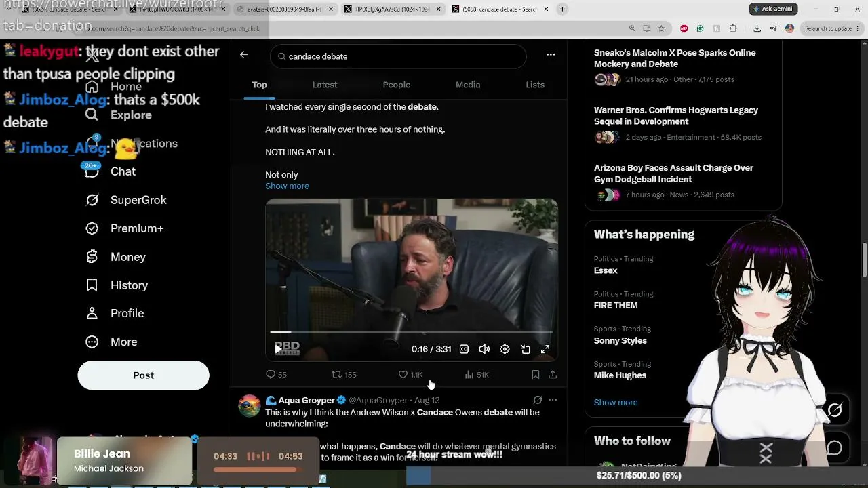Viewport: 868px width, 488px height.
Task: Click Ask Gemini in the browser
Action: coord(772,9)
